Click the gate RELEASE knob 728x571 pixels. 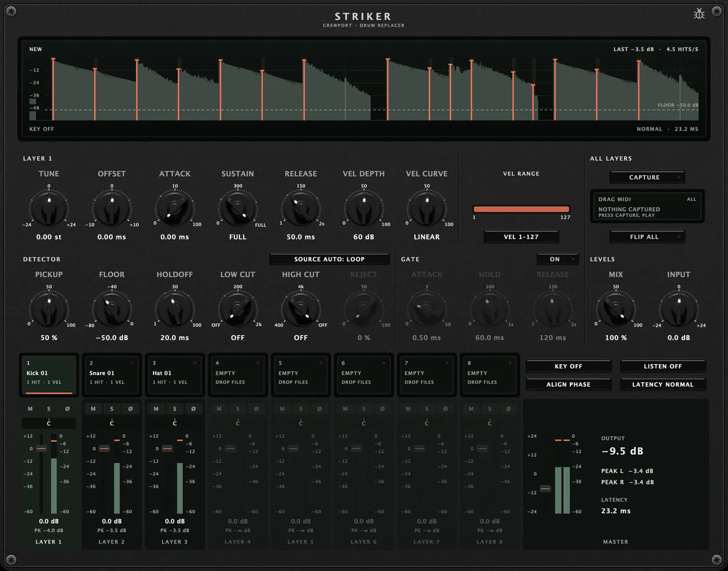click(x=552, y=309)
